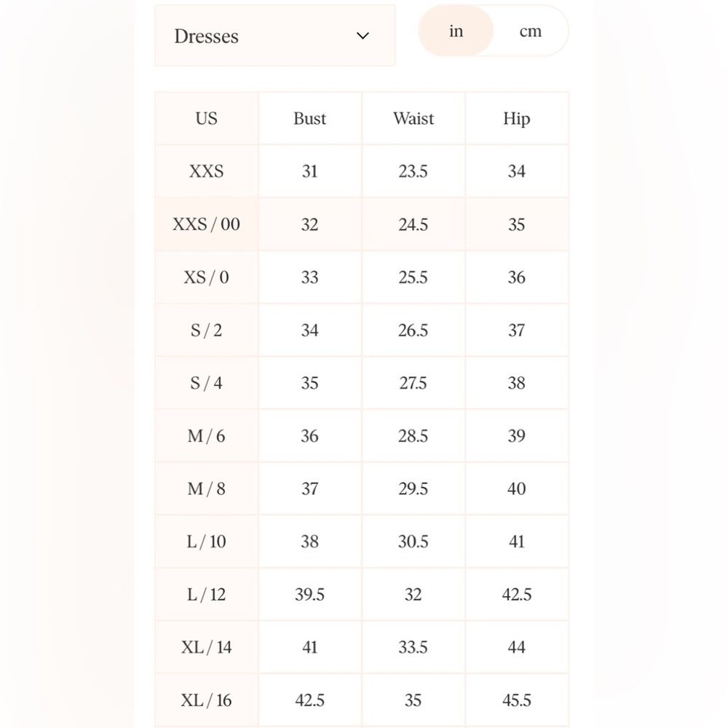The width and height of the screenshot is (728, 728).
Task: Switch measurement units to cm
Action: pos(530,31)
